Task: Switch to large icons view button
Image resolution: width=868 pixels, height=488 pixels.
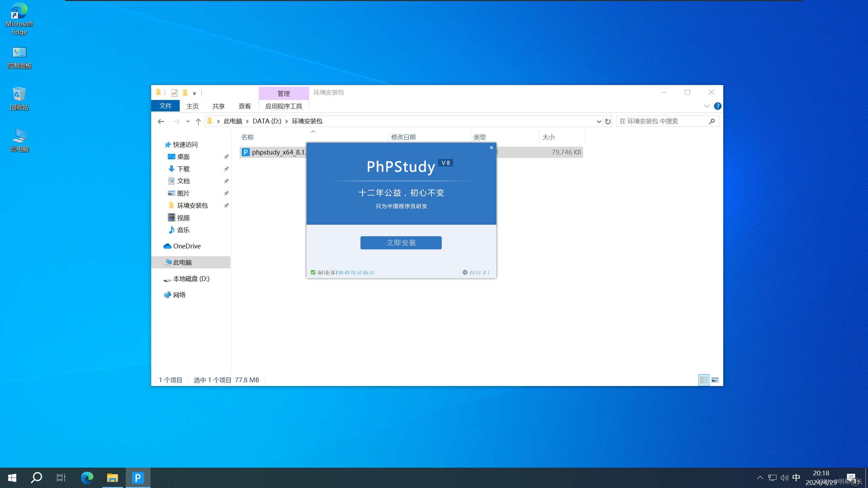Action: tap(715, 380)
